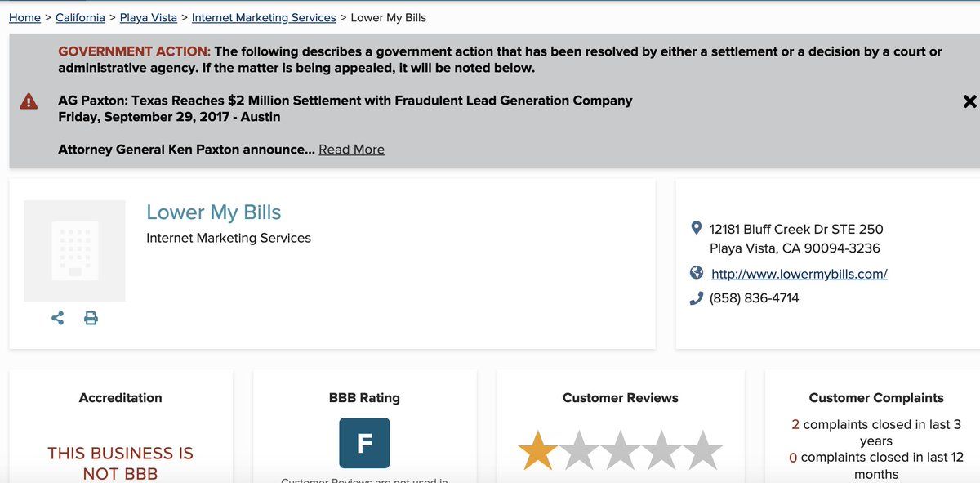The width and height of the screenshot is (980, 483).
Task: Click the share icon under business logo
Action: click(58, 318)
